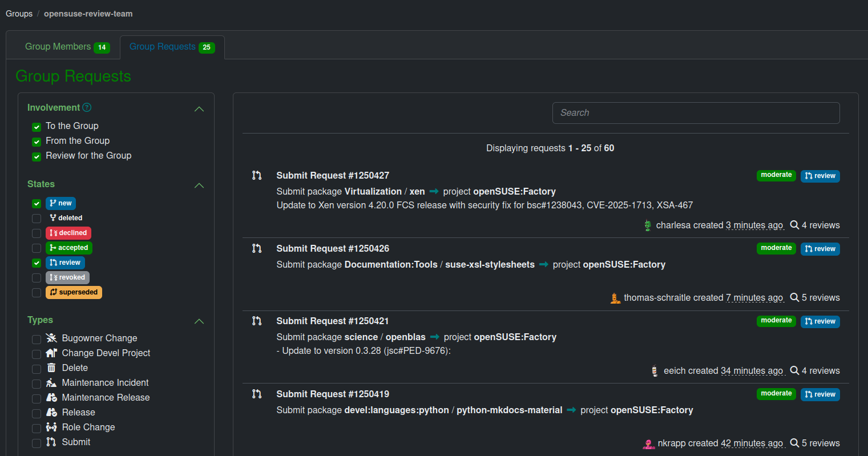868x456 pixels.
Task: Collapse the Involvement section
Action: click(x=199, y=108)
